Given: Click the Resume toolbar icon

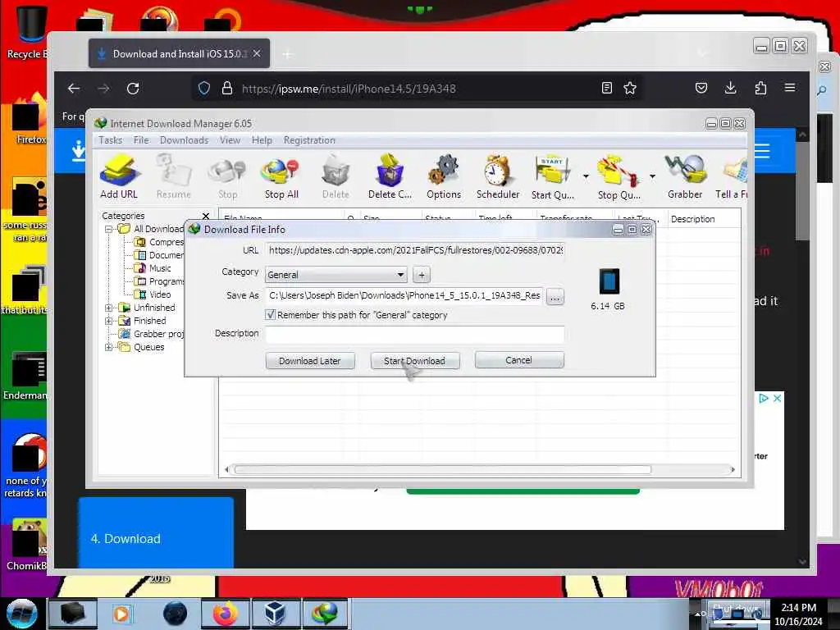Looking at the screenshot, I should pyautogui.click(x=174, y=177).
